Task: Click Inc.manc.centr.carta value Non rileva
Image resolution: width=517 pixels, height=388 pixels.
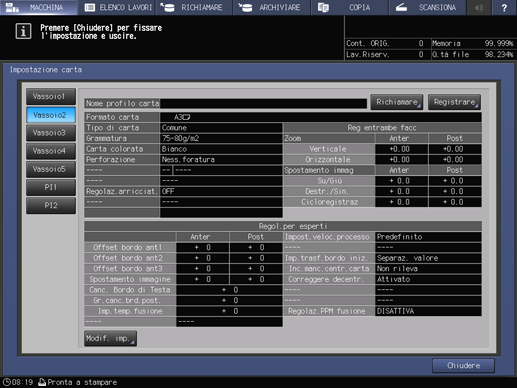Action: 428,269
